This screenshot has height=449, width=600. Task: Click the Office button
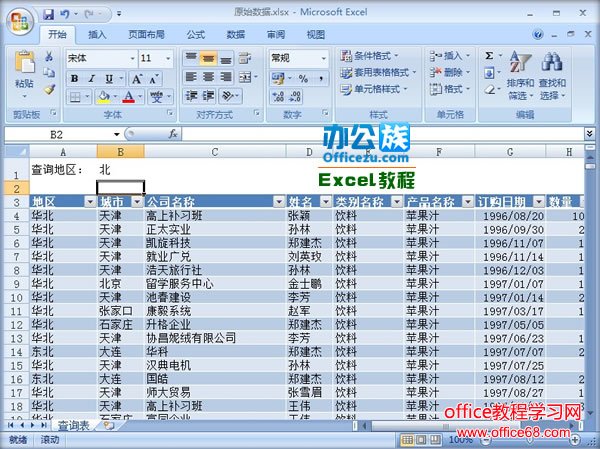(20, 20)
